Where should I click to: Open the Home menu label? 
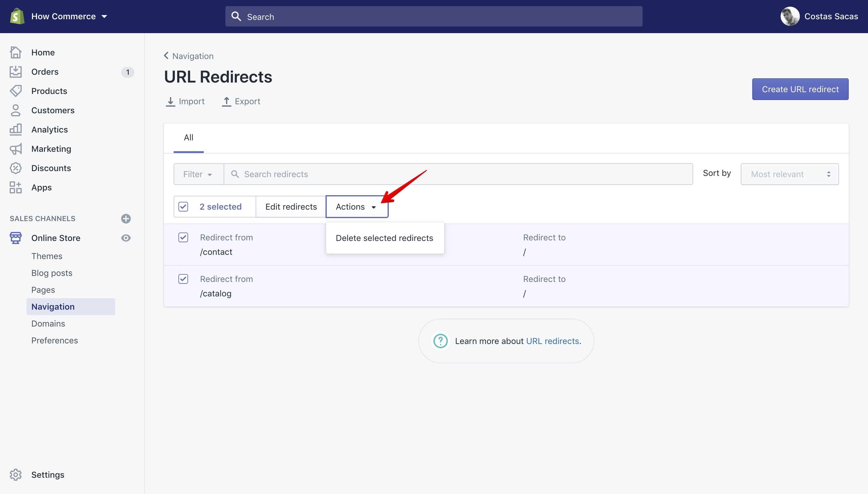pyautogui.click(x=43, y=52)
